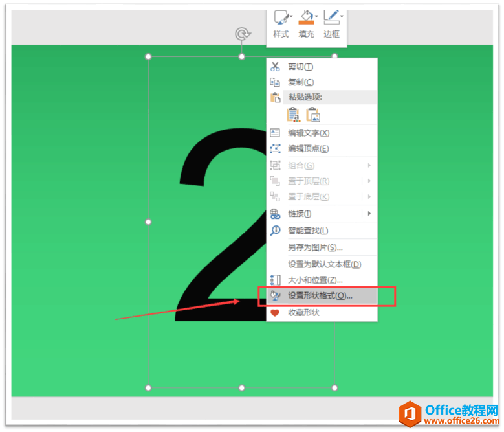This screenshot has height=432, width=504.
Task: Select Edit Text (编辑文字) menu entry
Action: 322,133
